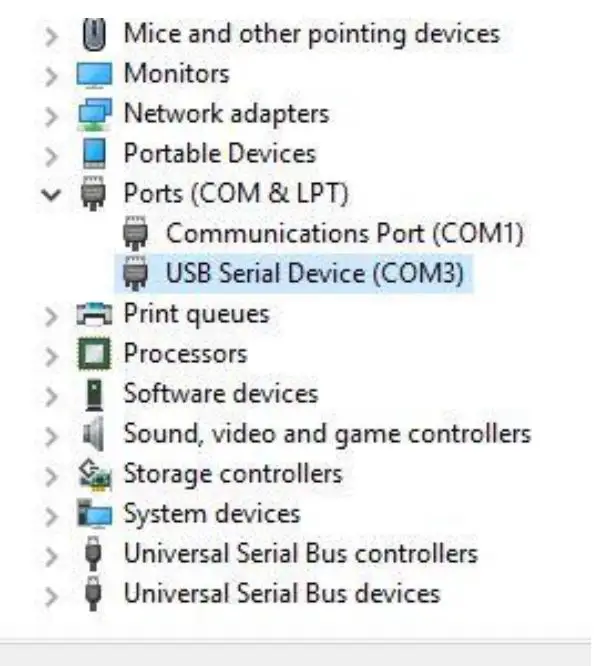Click the Software devices icon
This screenshot has height=666, width=614.
tap(93, 395)
